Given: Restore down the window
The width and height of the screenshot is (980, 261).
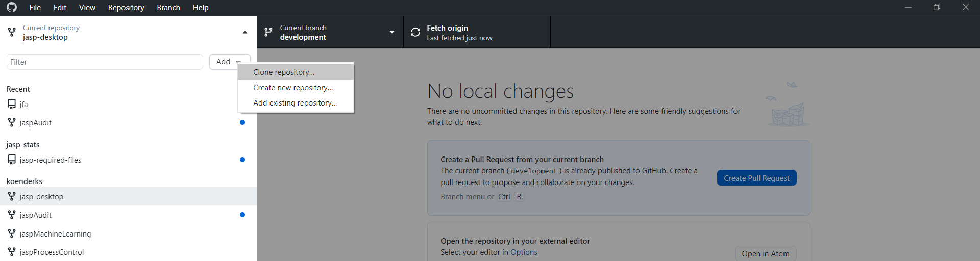Looking at the screenshot, I should [937, 7].
